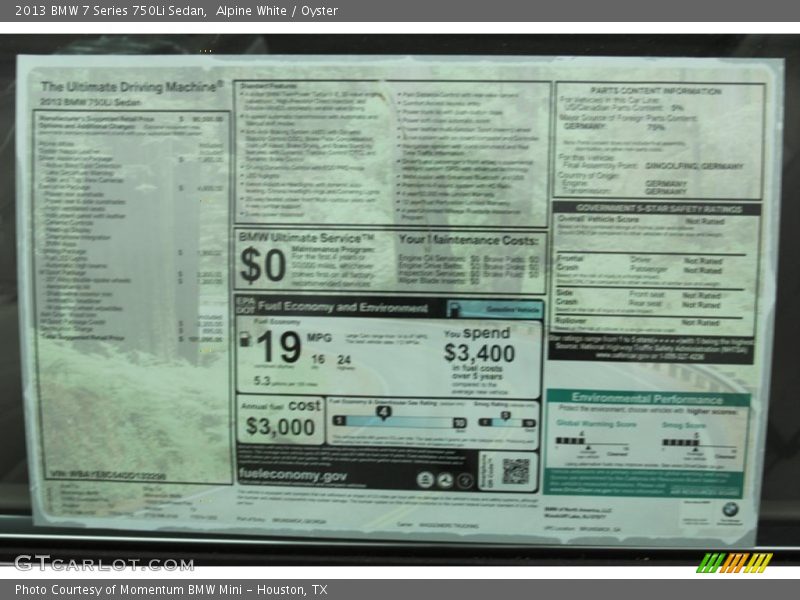Click the '24' highway MPG value
The image size is (800, 600).
(344, 360)
